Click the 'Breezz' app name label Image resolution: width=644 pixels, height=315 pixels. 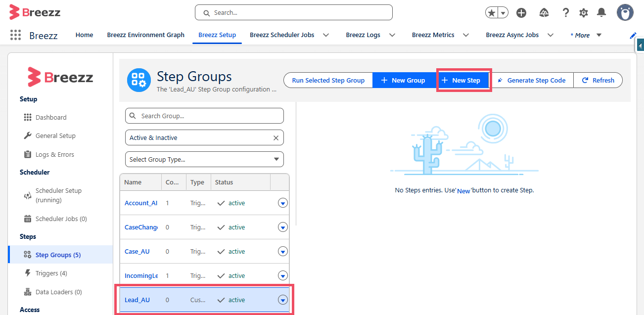[x=44, y=36]
